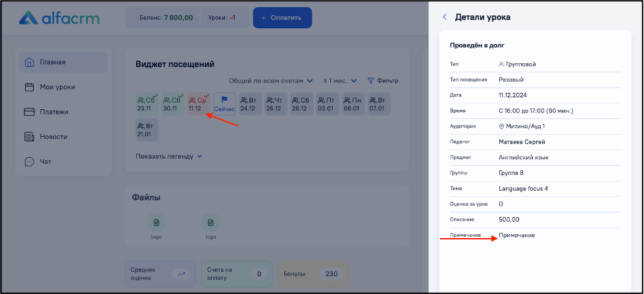Viewport: 644px width, 294px height.
Task: Select the Вт 21.01 lesson tile
Action: [147, 130]
